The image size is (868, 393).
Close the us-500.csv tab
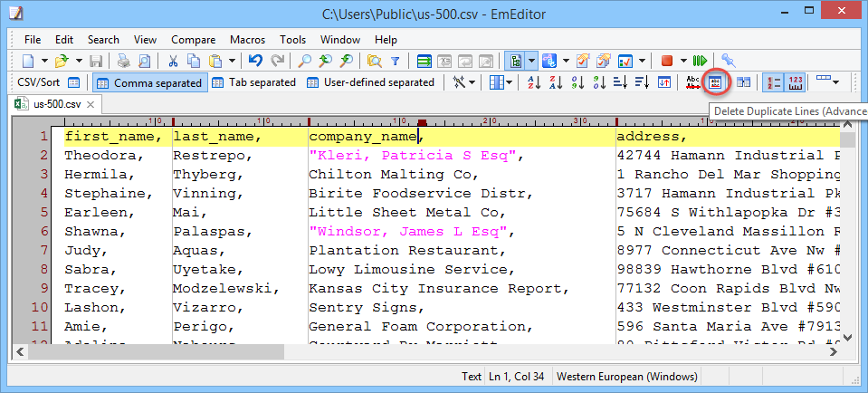point(91,104)
